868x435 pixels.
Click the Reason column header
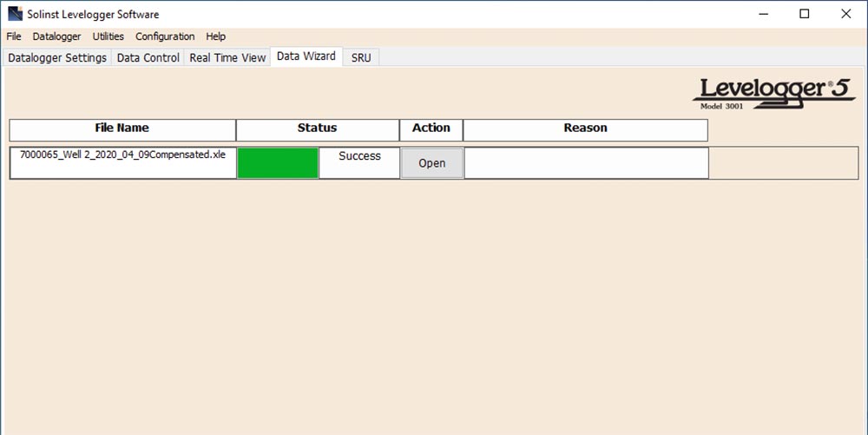tap(585, 129)
